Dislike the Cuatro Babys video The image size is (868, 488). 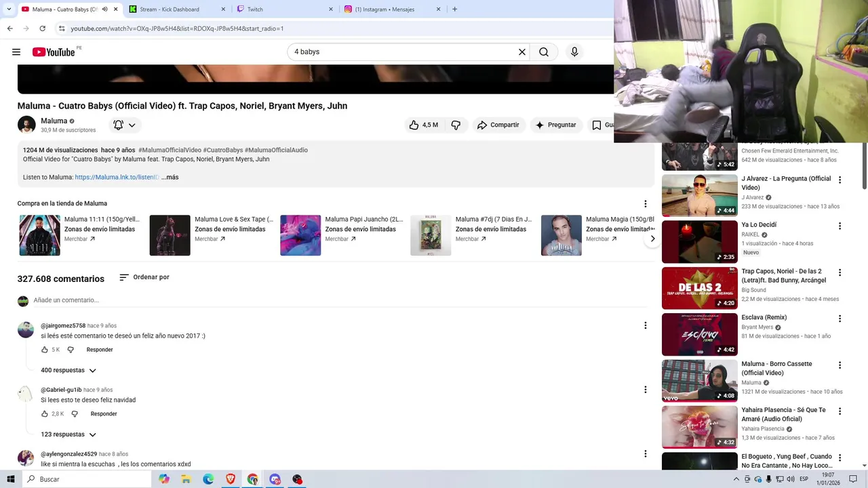coord(456,125)
